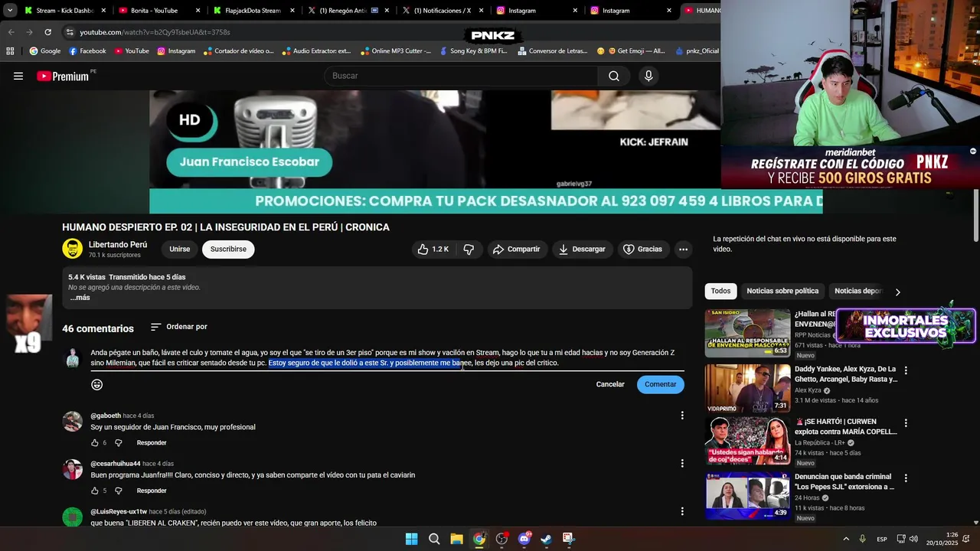Viewport: 980px width, 551px height.
Task: Open options for Los Pepes SJL video
Action: [x=906, y=478]
